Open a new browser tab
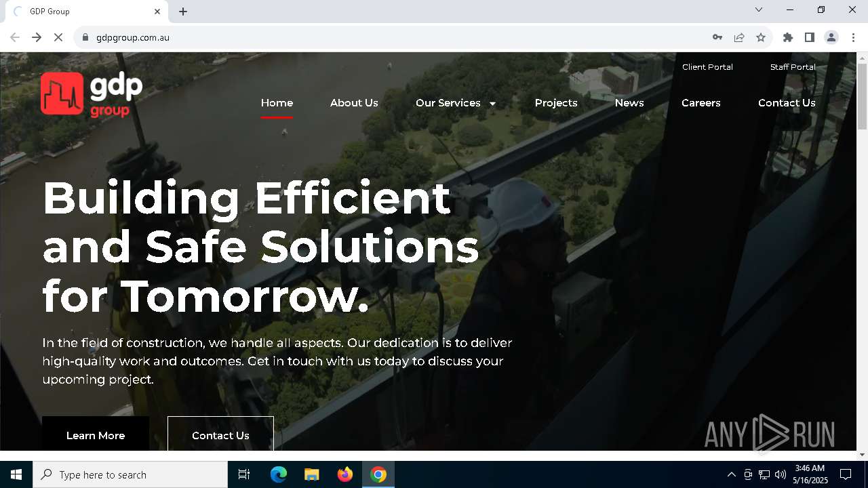Image resolution: width=868 pixels, height=488 pixels. (x=183, y=12)
